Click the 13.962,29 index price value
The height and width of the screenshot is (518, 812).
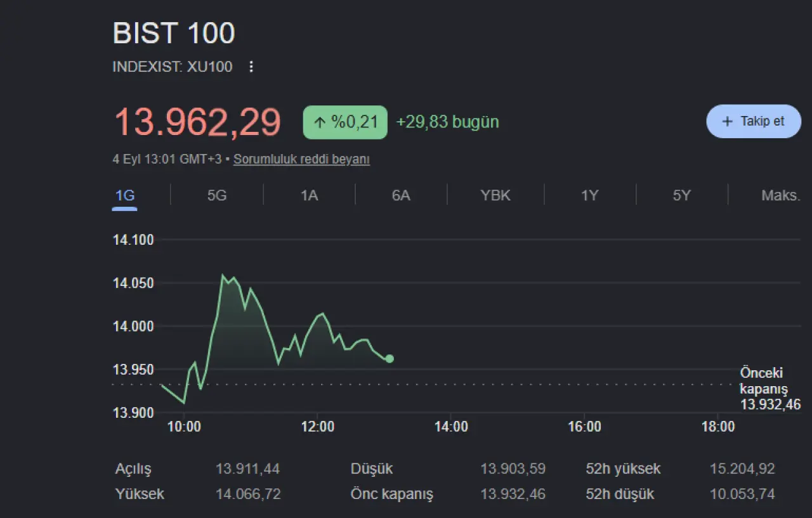(x=197, y=122)
